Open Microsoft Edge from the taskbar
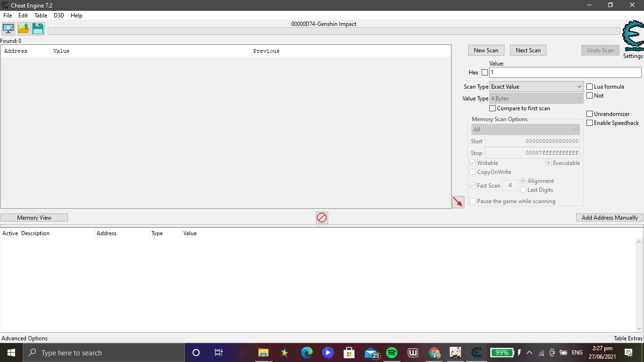 click(x=306, y=352)
